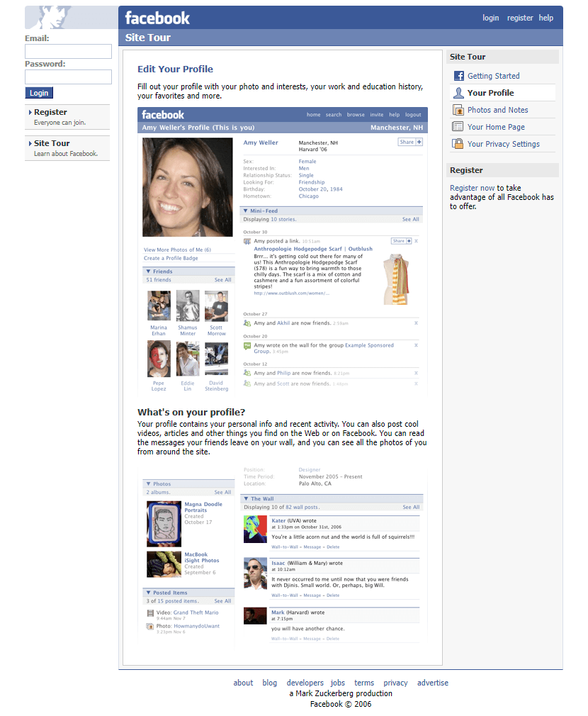The height and width of the screenshot is (716, 588).
Task: Open the about footer link
Action: [x=243, y=683]
